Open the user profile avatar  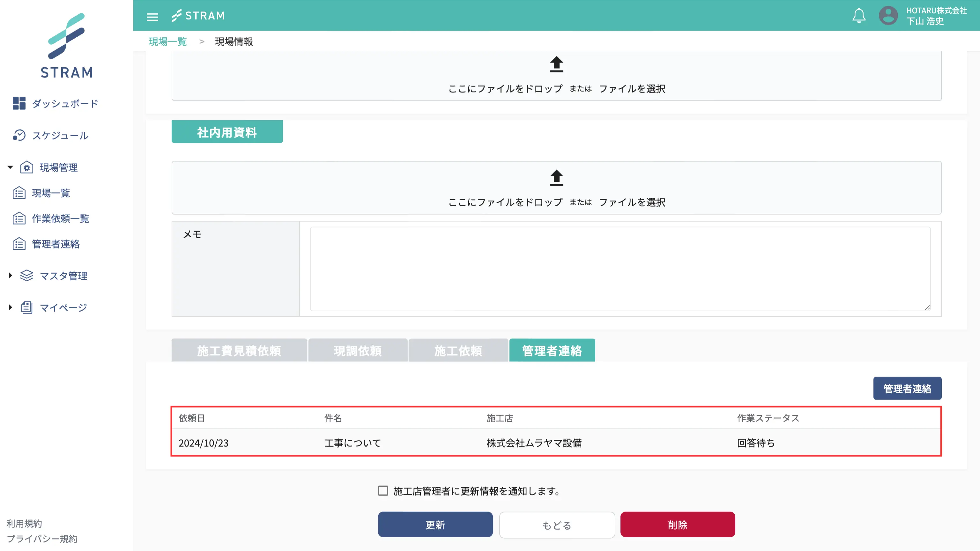888,16
